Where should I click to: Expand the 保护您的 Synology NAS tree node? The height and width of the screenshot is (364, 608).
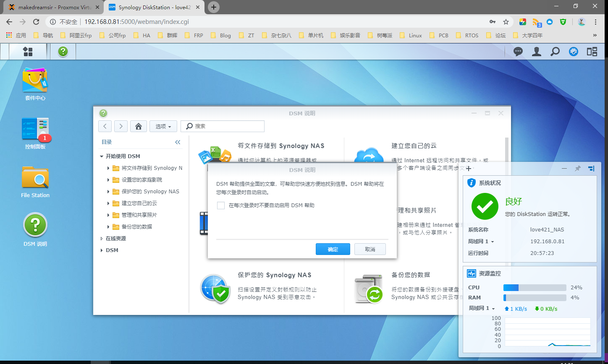coord(109,192)
